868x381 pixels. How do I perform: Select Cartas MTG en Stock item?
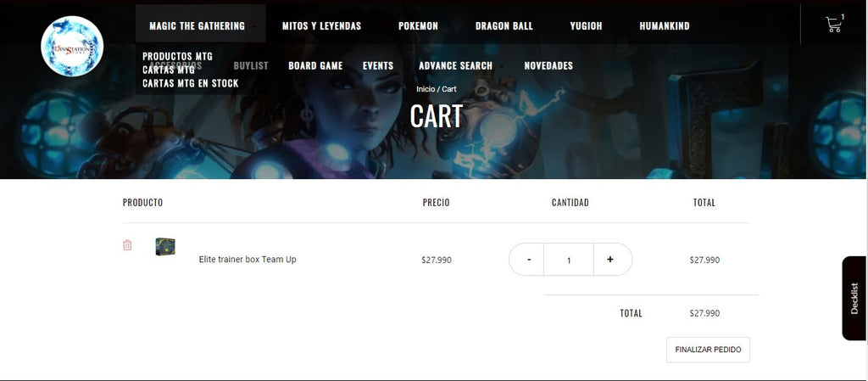click(x=191, y=83)
